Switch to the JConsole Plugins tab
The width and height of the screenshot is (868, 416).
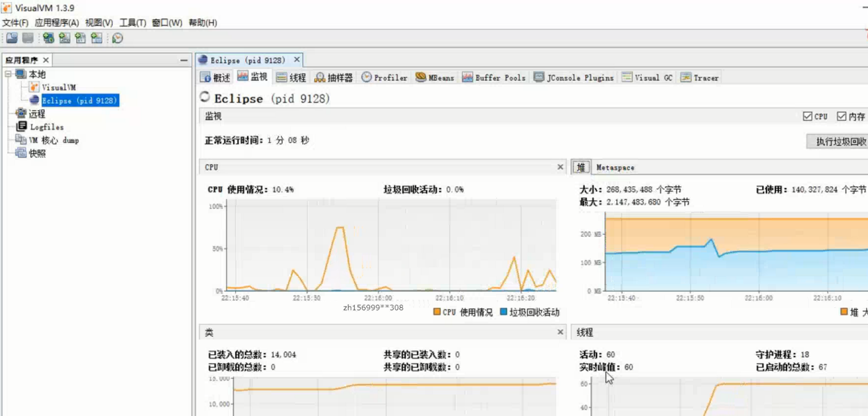click(574, 77)
